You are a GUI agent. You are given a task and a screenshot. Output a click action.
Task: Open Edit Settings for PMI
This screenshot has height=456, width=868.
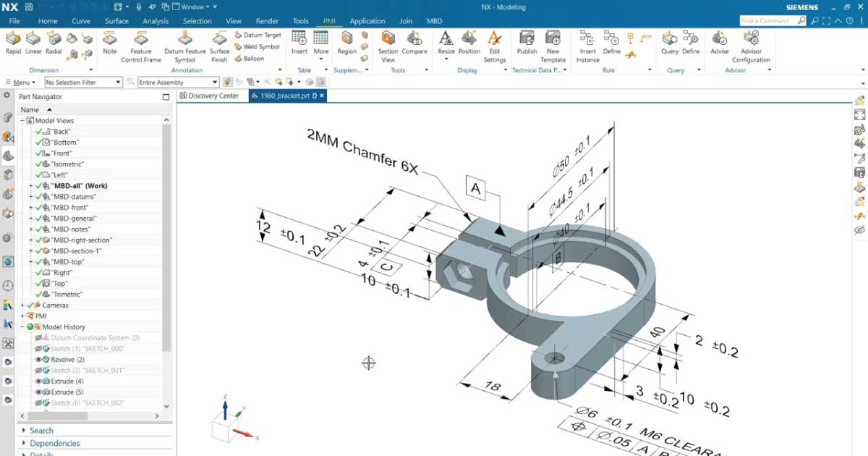tap(495, 47)
